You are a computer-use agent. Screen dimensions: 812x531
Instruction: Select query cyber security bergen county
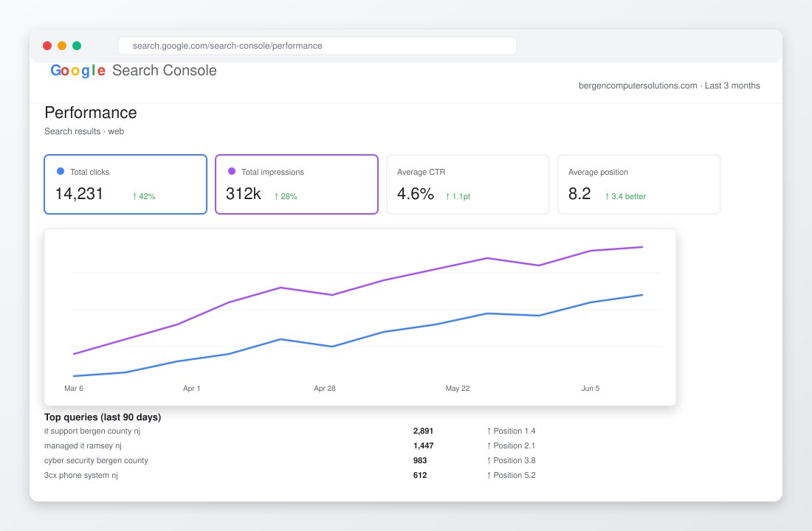coord(96,460)
